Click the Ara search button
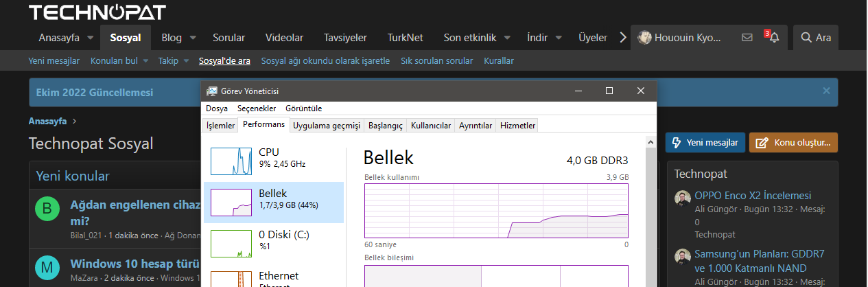The image size is (868, 287). 816,38
